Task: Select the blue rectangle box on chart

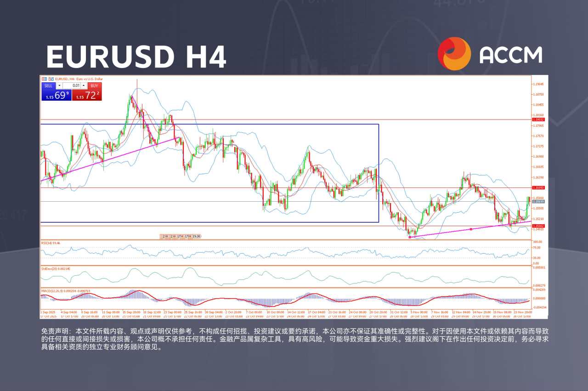Action: point(209,173)
